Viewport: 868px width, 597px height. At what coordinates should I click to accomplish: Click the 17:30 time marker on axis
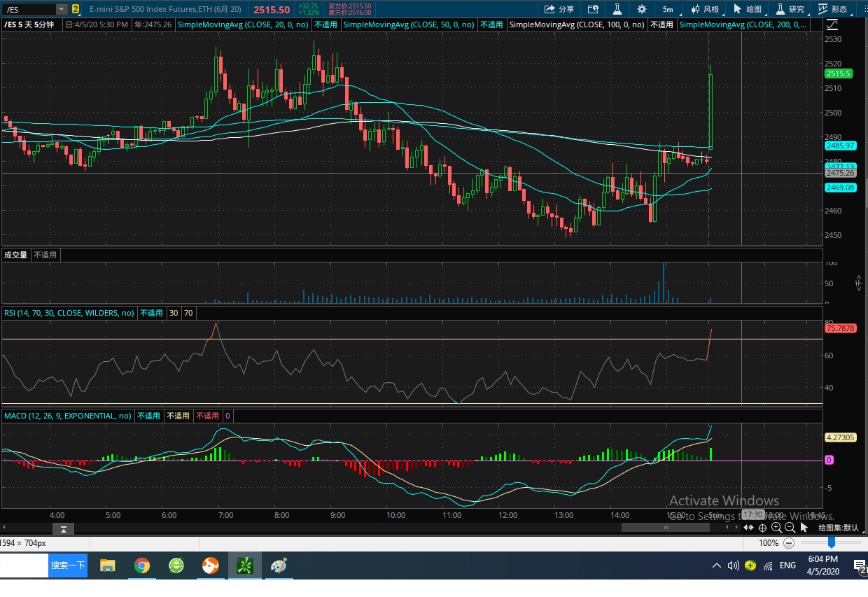point(752,514)
